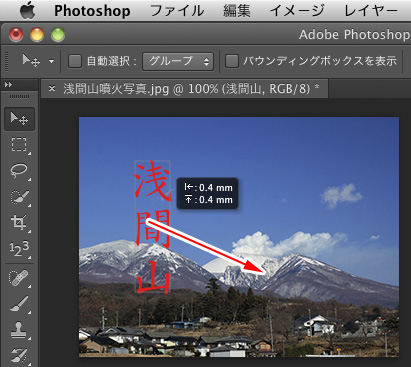Open the Apple menu
Image resolution: width=411 pixels, height=367 pixels.
27,11
